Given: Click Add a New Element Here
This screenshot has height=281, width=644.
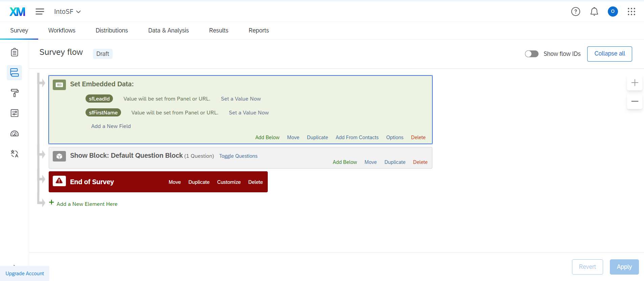Looking at the screenshot, I should tap(87, 204).
